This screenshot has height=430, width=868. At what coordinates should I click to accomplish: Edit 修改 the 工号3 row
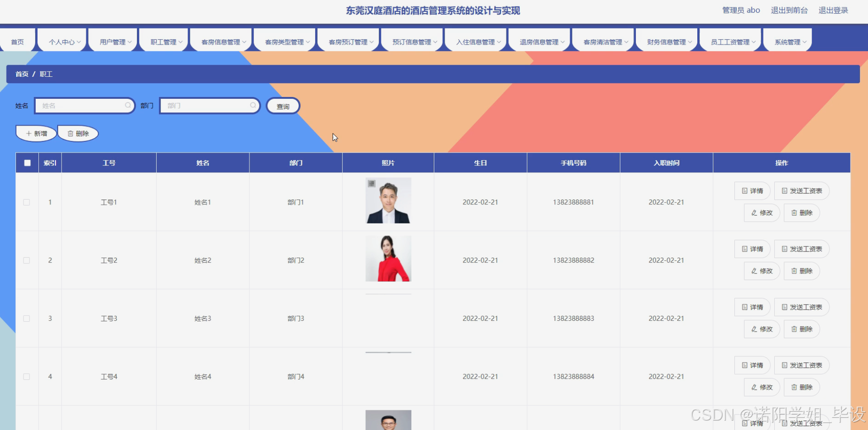point(762,329)
